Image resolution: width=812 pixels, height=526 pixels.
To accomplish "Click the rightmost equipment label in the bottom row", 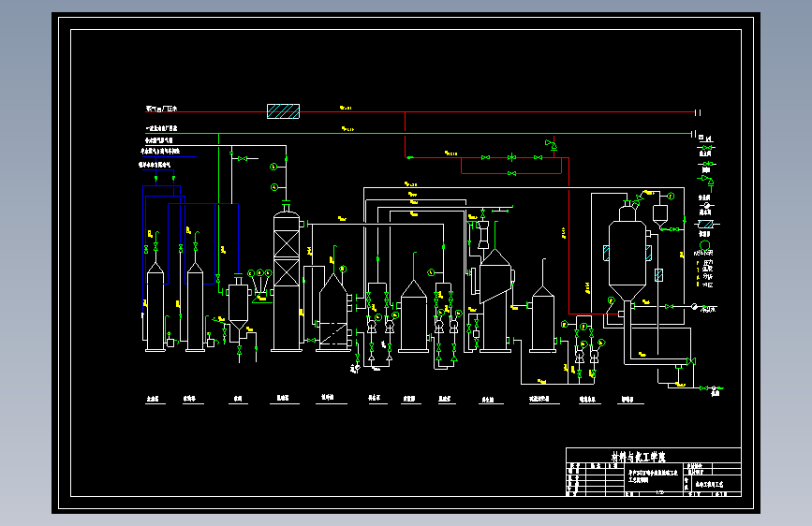I will tap(627, 399).
